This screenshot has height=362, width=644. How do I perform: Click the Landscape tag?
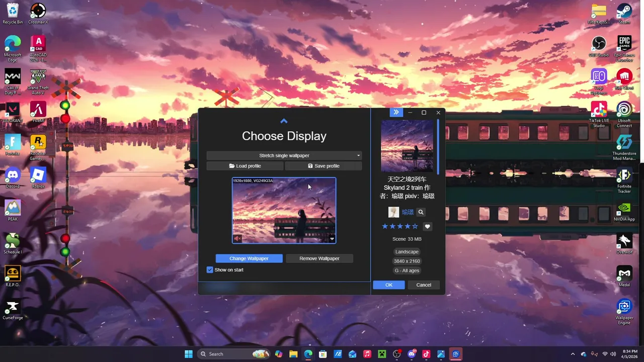pyautogui.click(x=407, y=252)
